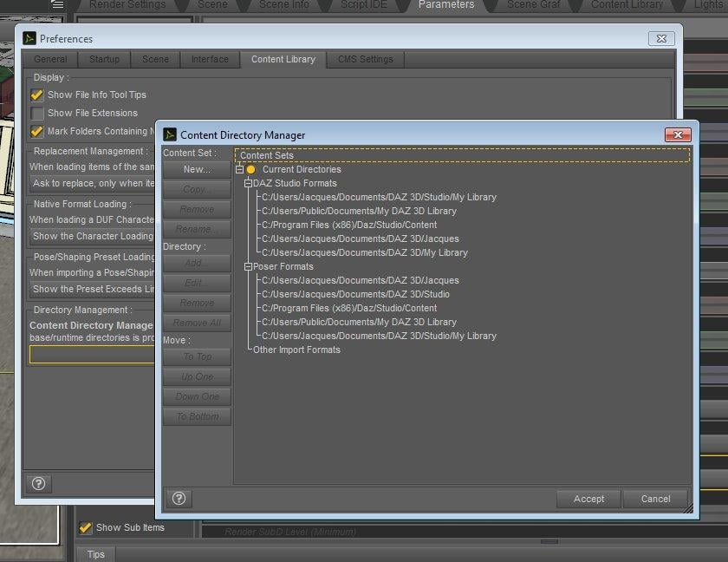Switch to Startup preferences tab
Image resolution: width=728 pixels, height=562 pixels.
point(105,60)
